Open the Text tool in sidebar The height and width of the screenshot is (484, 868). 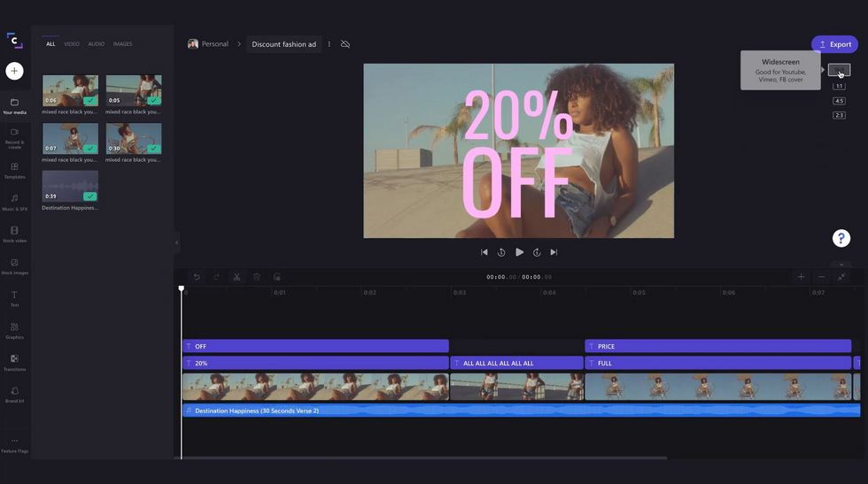(14, 299)
